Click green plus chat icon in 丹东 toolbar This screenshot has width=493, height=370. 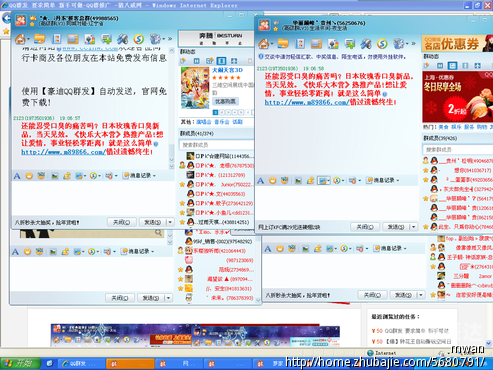click(106, 39)
